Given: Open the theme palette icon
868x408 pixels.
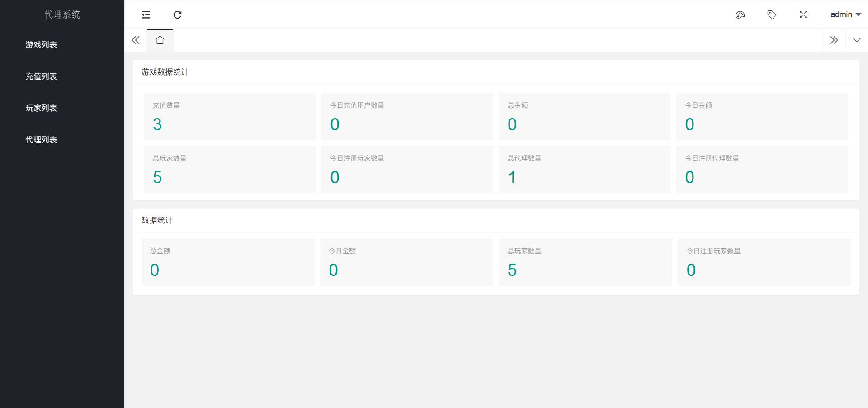Looking at the screenshot, I should pos(740,15).
